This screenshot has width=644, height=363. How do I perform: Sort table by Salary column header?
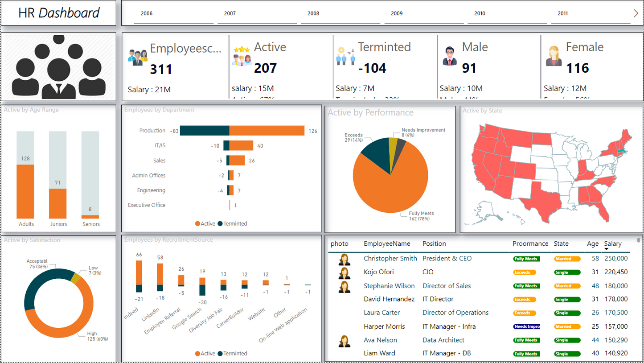click(612, 243)
